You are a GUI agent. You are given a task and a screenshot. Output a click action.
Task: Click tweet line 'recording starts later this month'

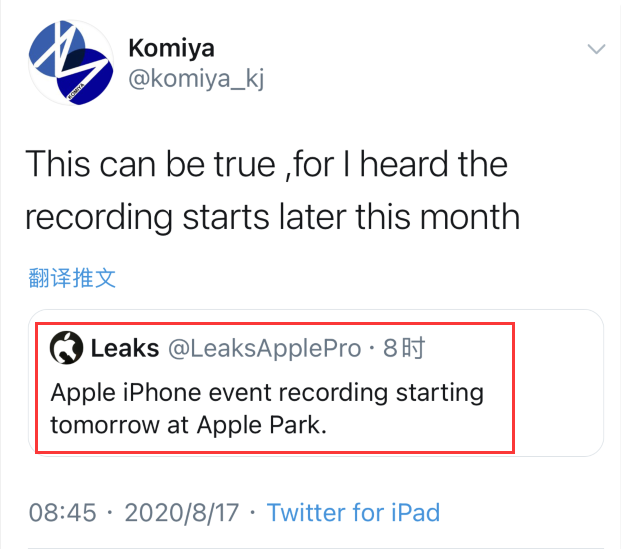(272, 216)
